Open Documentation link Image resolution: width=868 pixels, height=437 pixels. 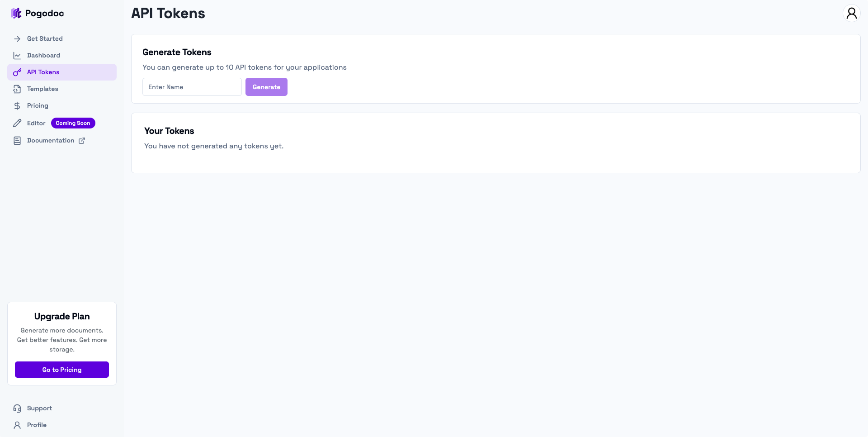pyautogui.click(x=62, y=141)
